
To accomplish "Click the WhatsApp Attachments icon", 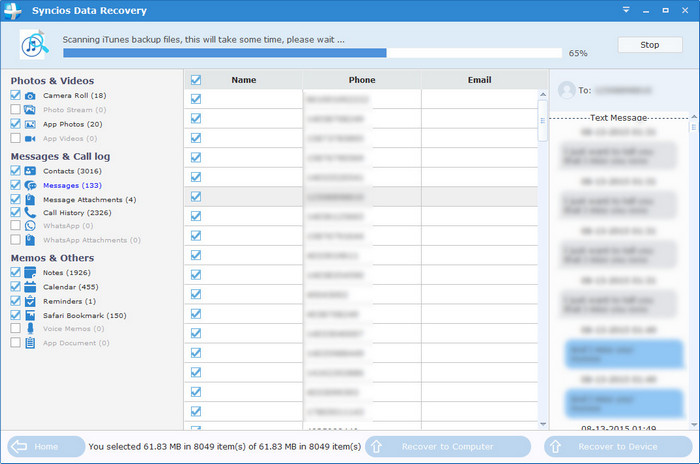I will pos(30,240).
